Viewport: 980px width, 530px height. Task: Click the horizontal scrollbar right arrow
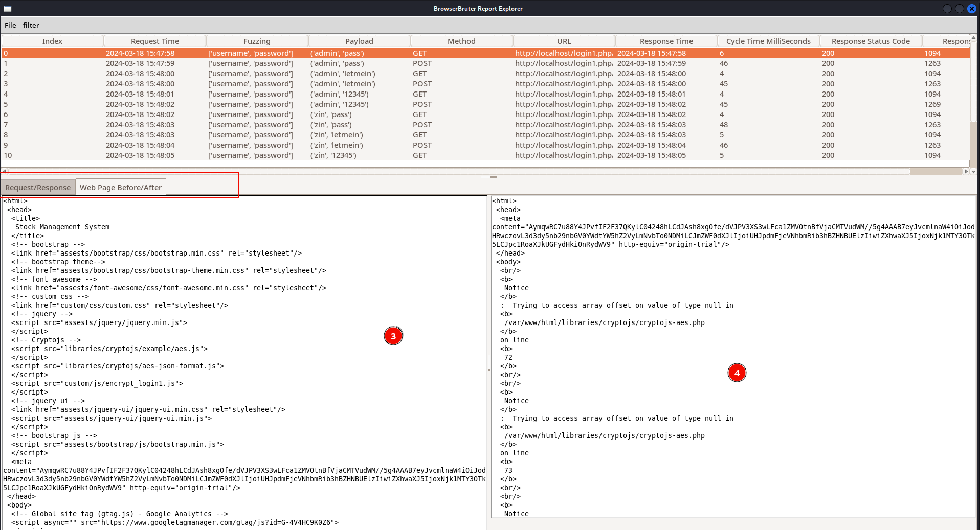tap(966, 172)
